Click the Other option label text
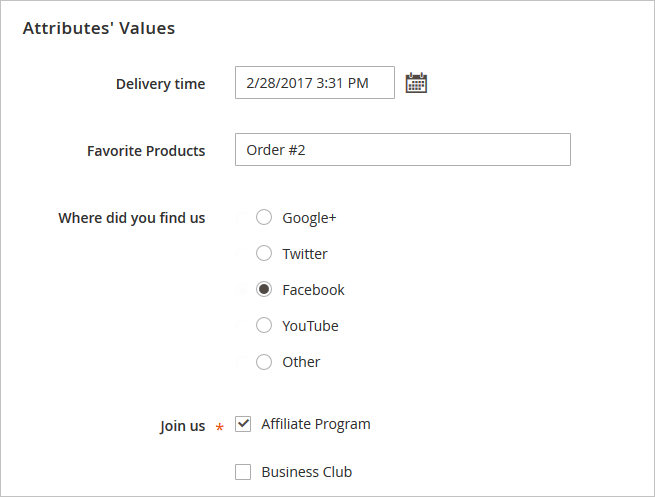The width and height of the screenshot is (655, 497). tap(301, 362)
